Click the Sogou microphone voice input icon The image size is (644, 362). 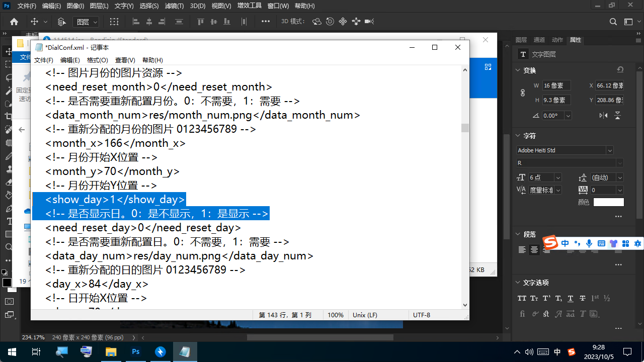tap(589, 243)
